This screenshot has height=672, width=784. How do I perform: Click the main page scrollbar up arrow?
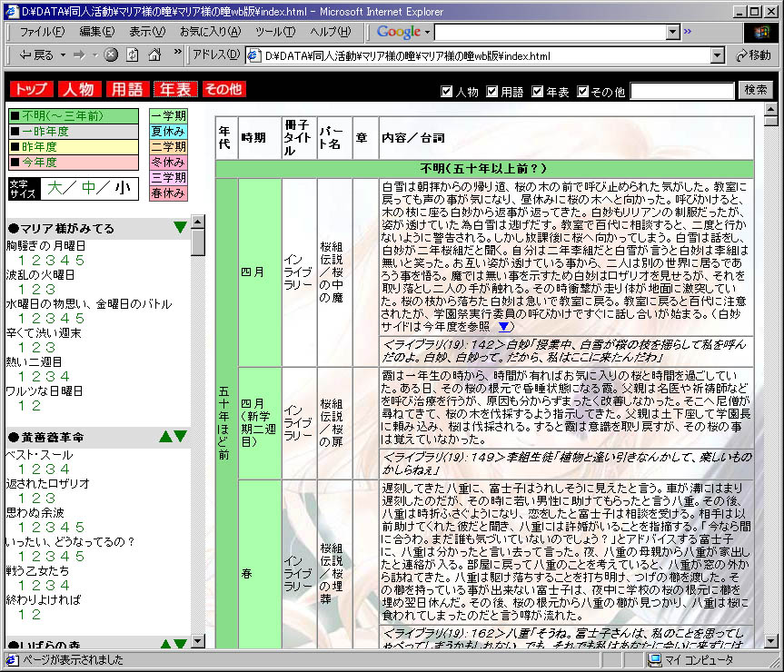771,109
